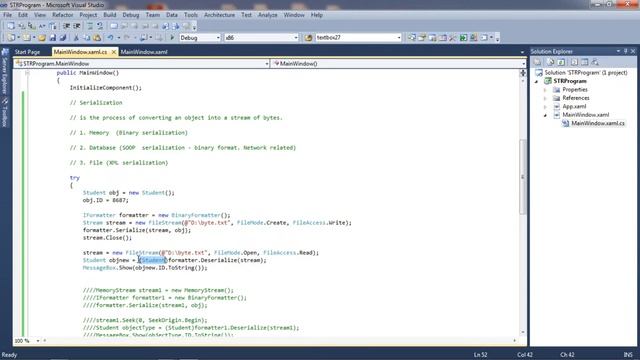Viewport: 640px width, 360px height.
Task: Save the current file with Save icon
Action: point(53,38)
